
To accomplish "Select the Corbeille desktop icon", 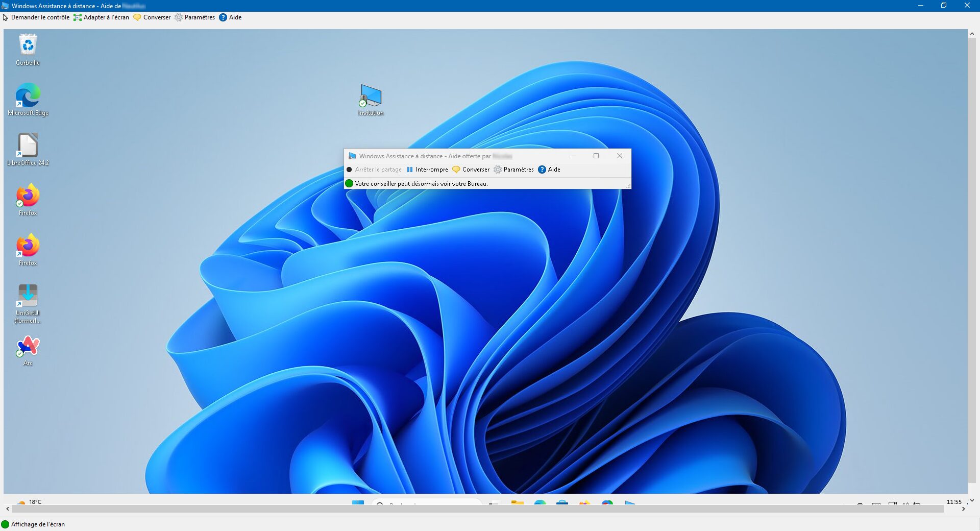I will (x=28, y=50).
